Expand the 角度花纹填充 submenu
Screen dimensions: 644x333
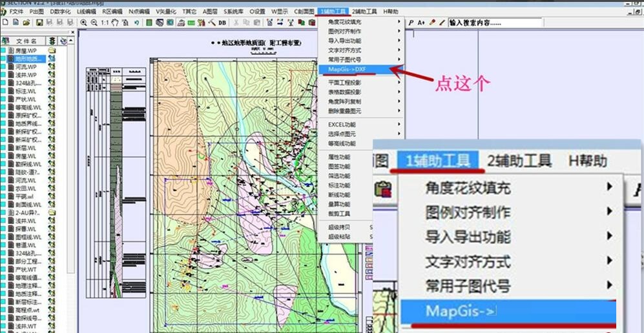coord(361,22)
